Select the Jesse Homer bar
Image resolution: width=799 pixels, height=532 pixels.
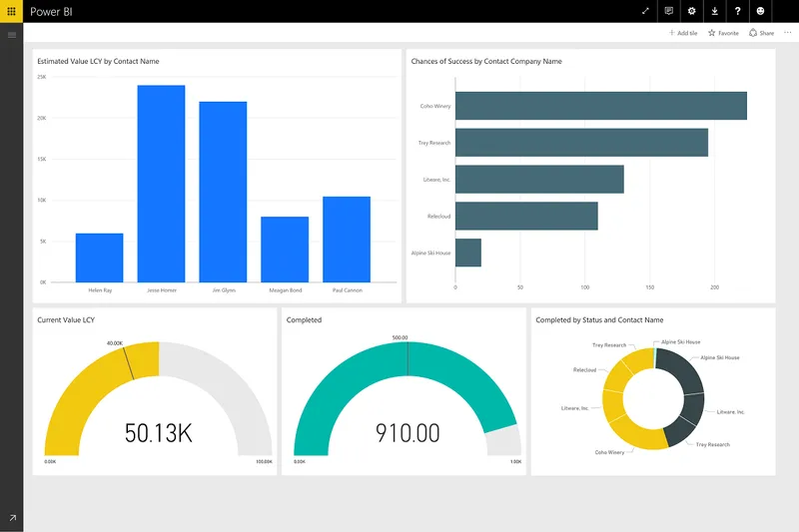(161, 184)
